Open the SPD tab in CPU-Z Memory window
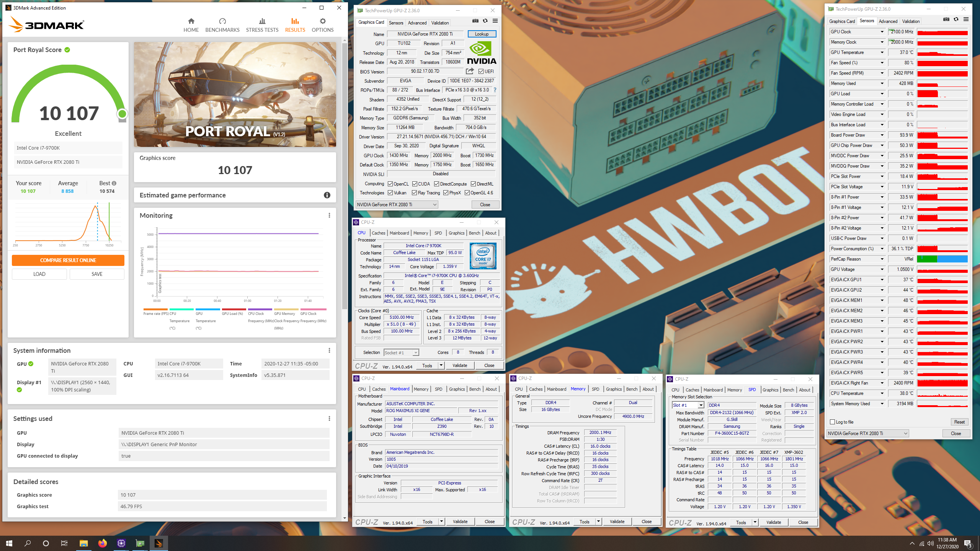The width and height of the screenshot is (980, 551). 595,389
